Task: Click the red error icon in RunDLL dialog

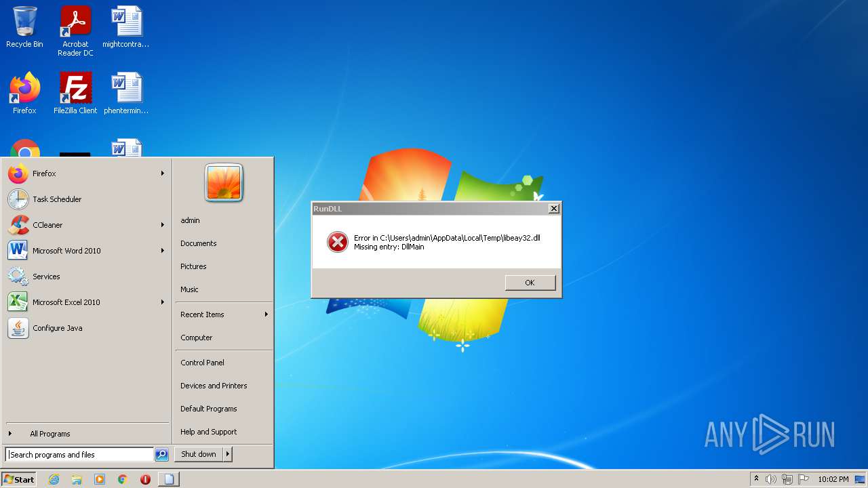Action: 338,242
